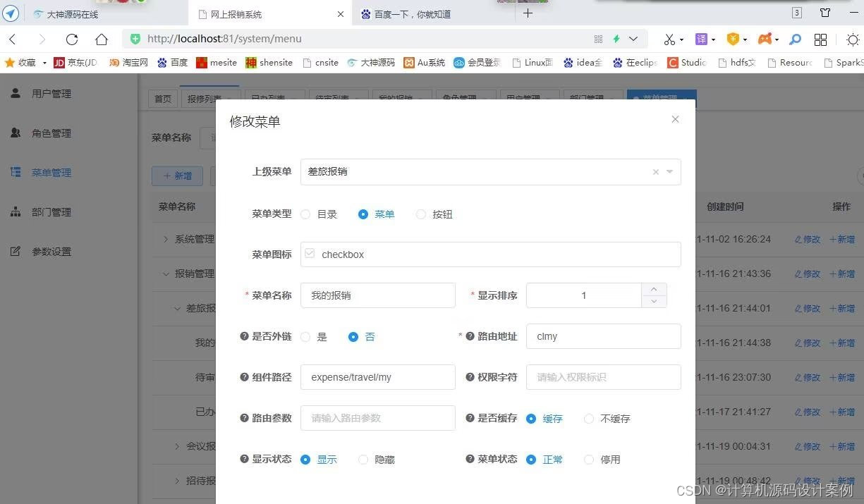Open the 淘宝网 bookmark
Viewport: 864px width, 504px height.
(128, 62)
